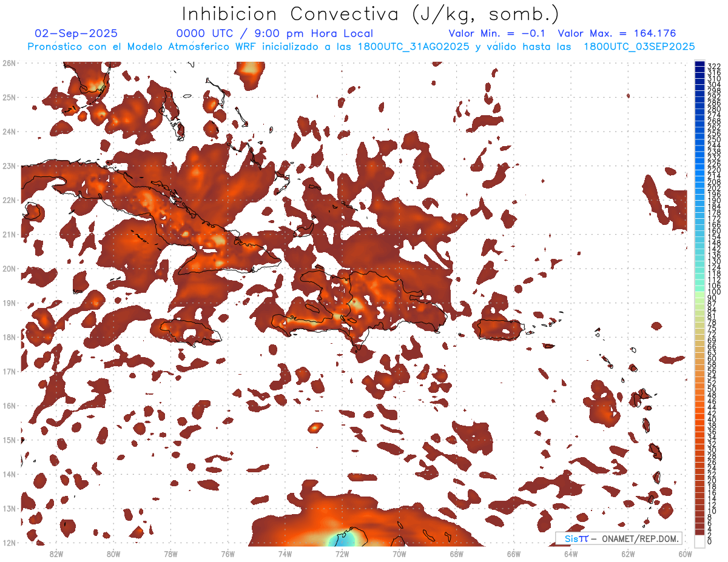Click the longitude label '60W'
728x562 pixels.
pyautogui.click(x=686, y=553)
